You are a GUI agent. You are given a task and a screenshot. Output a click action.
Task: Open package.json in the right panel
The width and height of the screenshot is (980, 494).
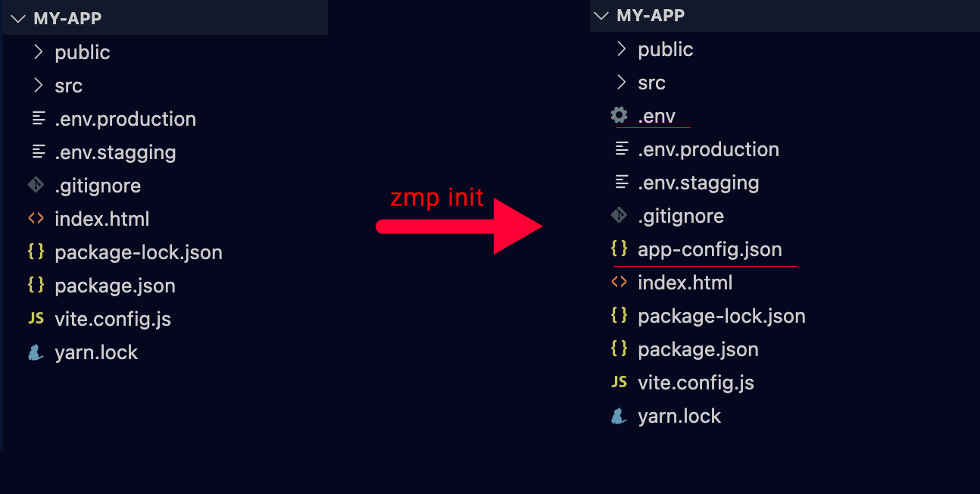[698, 349]
